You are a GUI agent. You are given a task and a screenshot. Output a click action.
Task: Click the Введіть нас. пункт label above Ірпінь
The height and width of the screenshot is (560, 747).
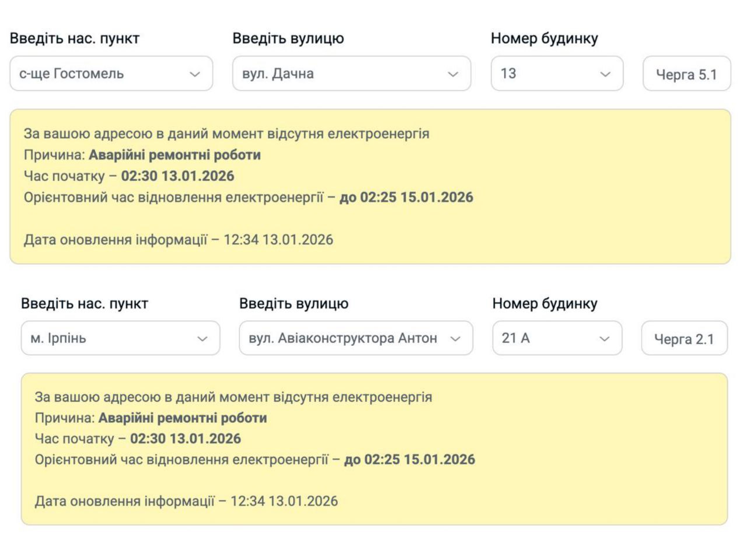85,303
